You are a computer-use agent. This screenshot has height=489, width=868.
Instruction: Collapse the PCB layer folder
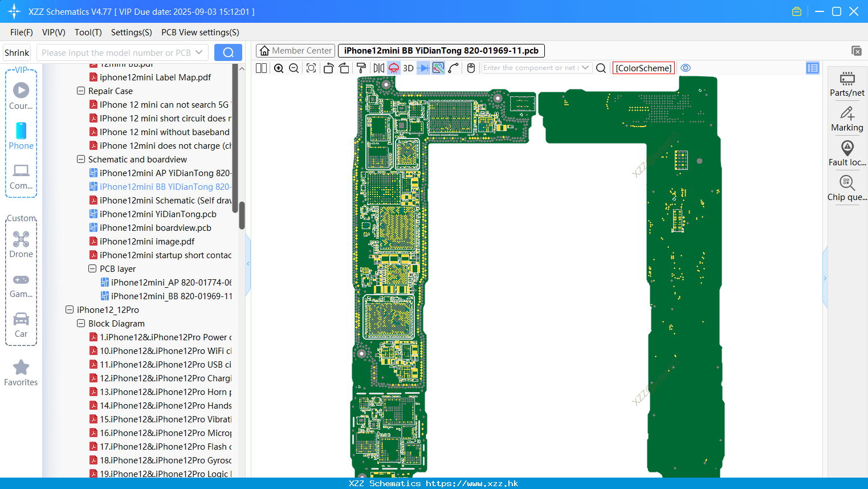point(92,268)
